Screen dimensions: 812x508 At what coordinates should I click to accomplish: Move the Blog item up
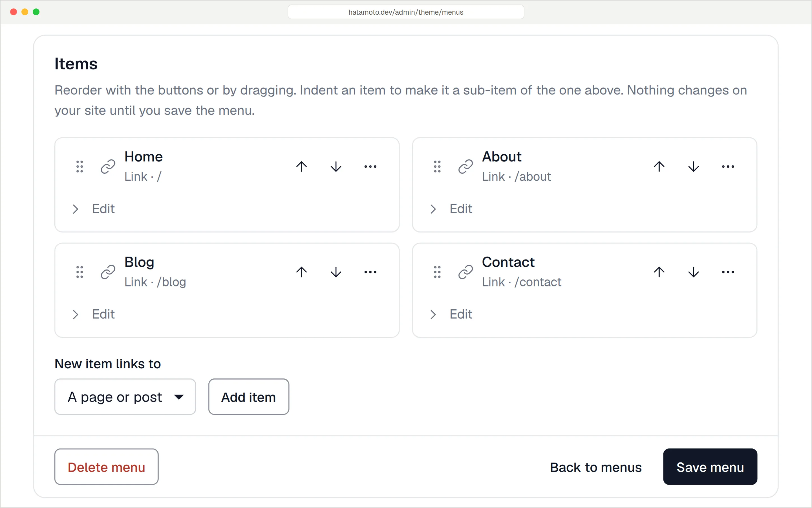[x=301, y=272]
